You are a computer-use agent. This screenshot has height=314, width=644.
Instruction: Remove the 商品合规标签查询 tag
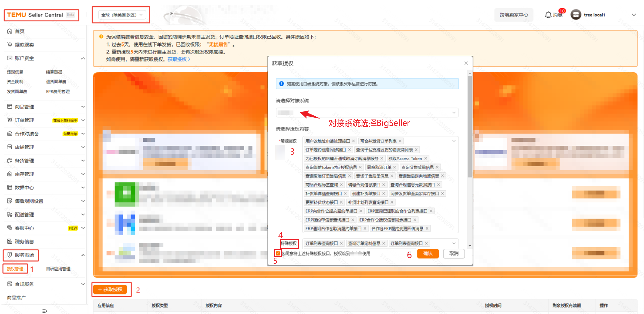(x=341, y=185)
